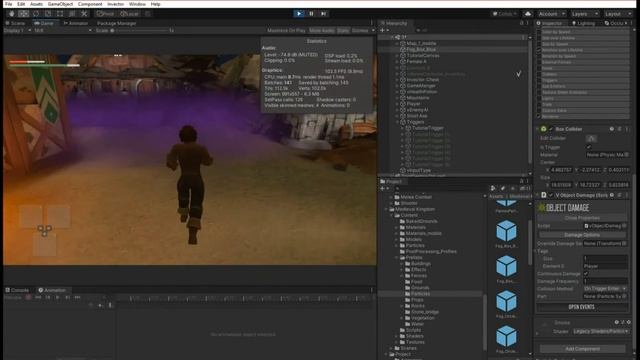Click the Console tab icon
The height and width of the screenshot is (360, 640).
pyautogui.click(x=8, y=290)
